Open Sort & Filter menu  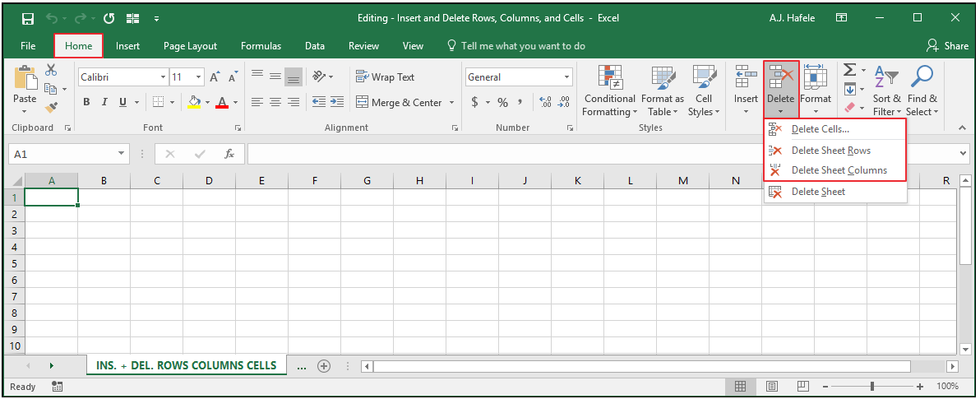point(886,91)
